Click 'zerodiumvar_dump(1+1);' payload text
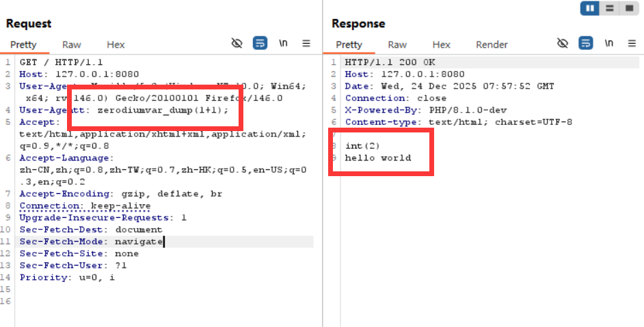This screenshot has width=644, height=327. point(163,111)
